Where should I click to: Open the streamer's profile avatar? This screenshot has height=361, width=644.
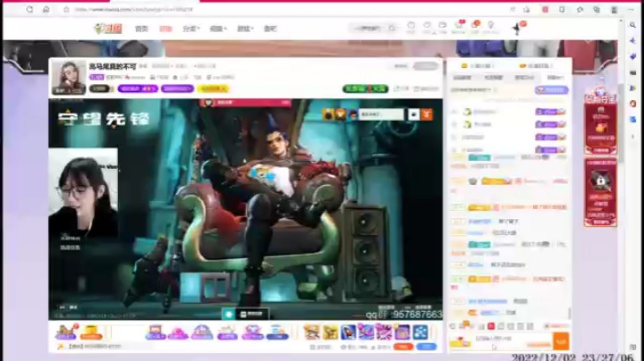click(69, 78)
